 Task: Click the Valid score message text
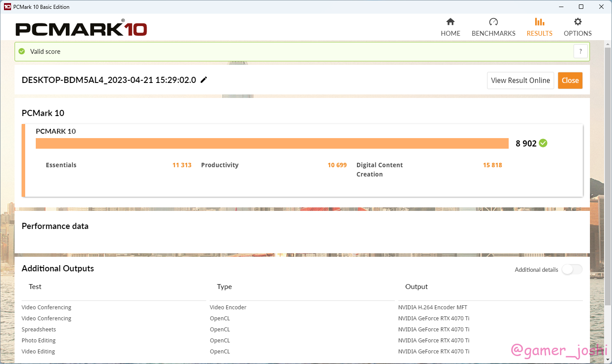[x=45, y=51]
